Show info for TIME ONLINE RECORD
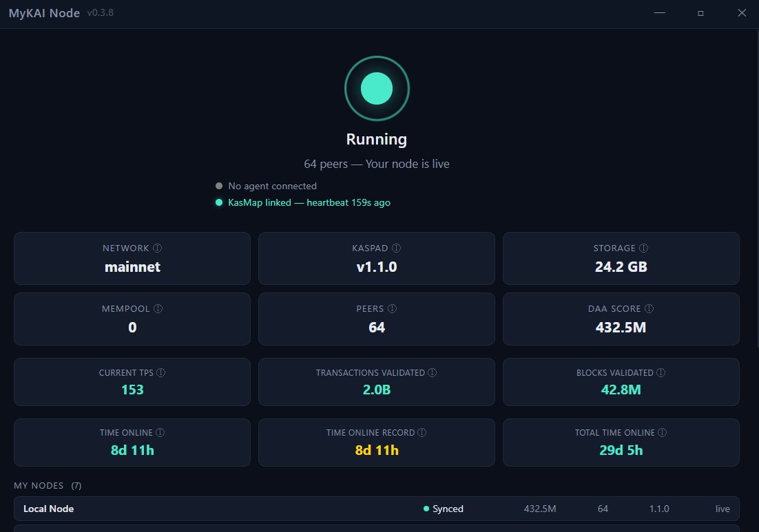The image size is (759, 532). (x=422, y=432)
